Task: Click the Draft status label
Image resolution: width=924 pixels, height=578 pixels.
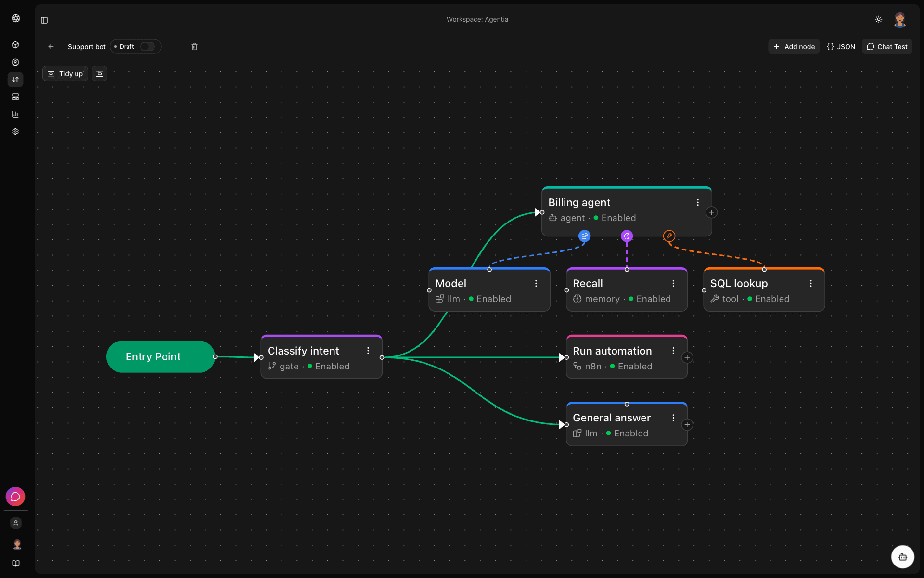Action: 127,47
